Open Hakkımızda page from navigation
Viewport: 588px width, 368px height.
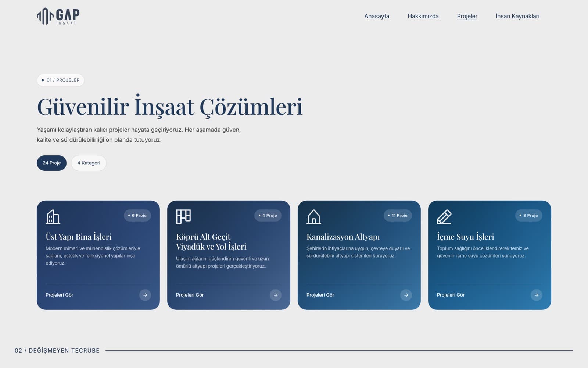click(x=423, y=16)
